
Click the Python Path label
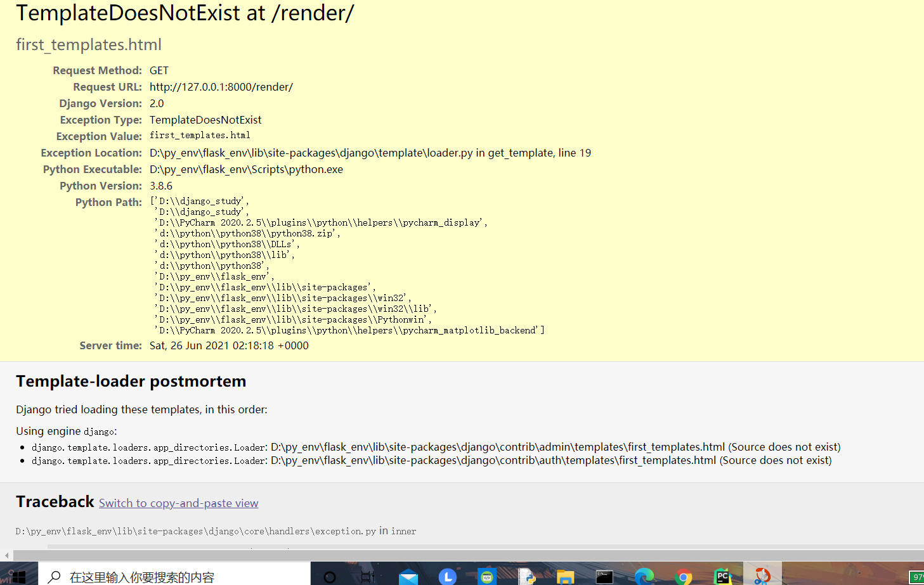[x=108, y=202]
